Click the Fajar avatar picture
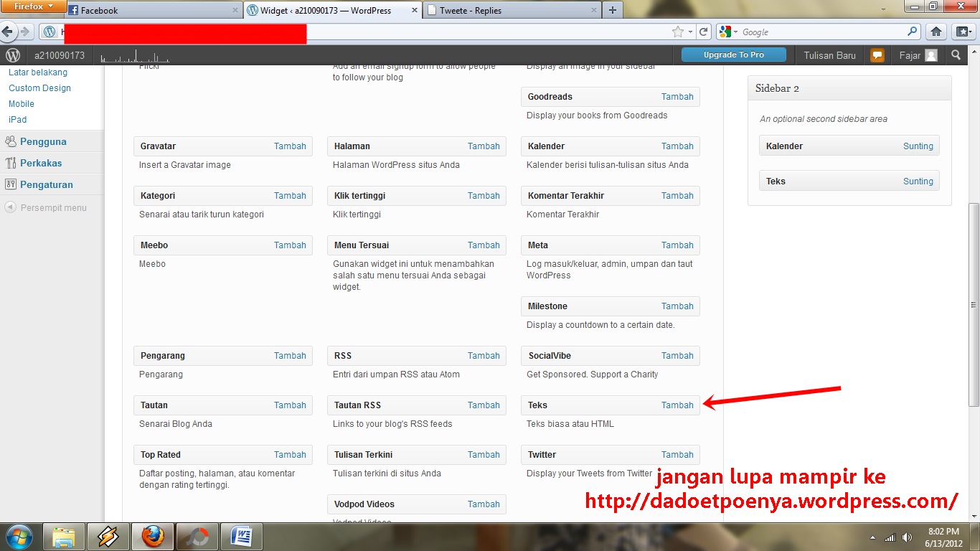The image size is (980, 551). click(931, 55)
